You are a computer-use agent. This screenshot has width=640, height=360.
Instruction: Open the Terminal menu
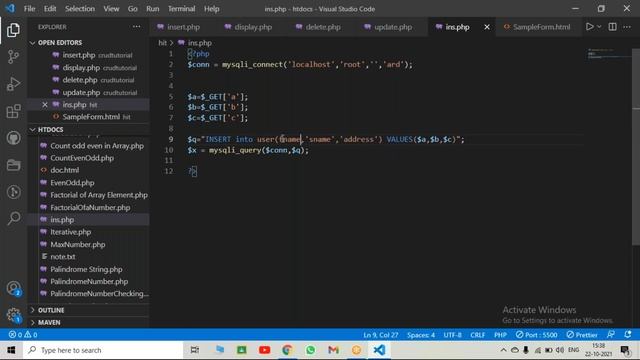coord(181,9)
